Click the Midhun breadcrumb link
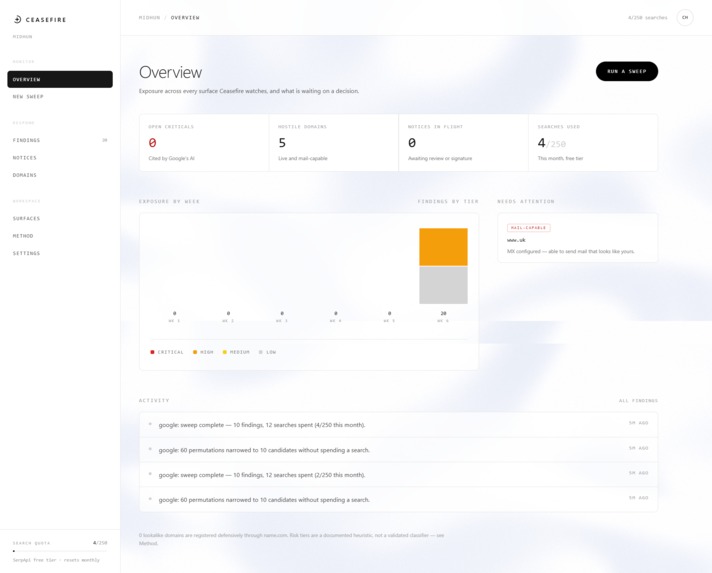Viewport: 712px width, 573px height. (149, 18)
